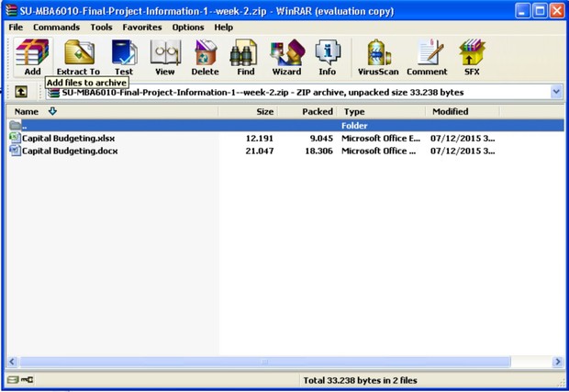
Task: Convert archive with SFX tool
Action: (x=472, y=57)
